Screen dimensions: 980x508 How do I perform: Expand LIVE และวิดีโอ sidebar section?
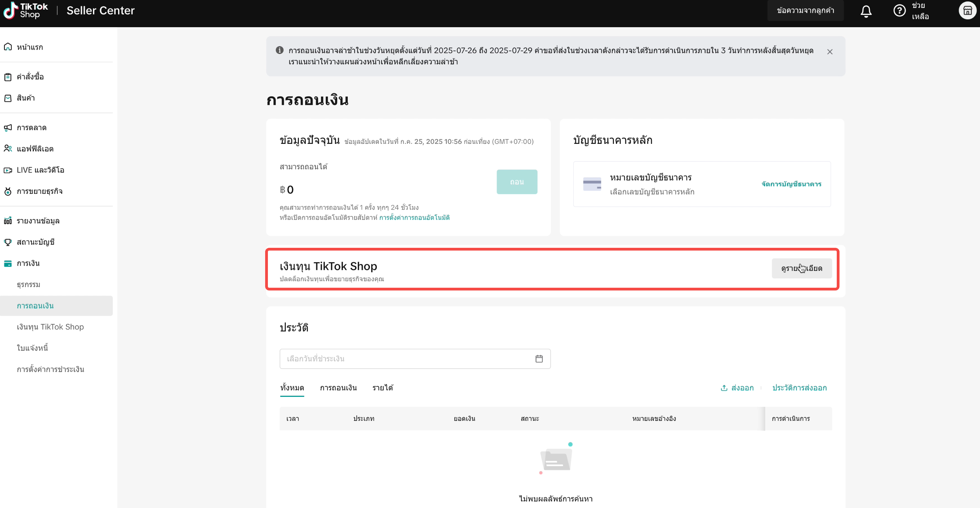click(x=40, y=170)
